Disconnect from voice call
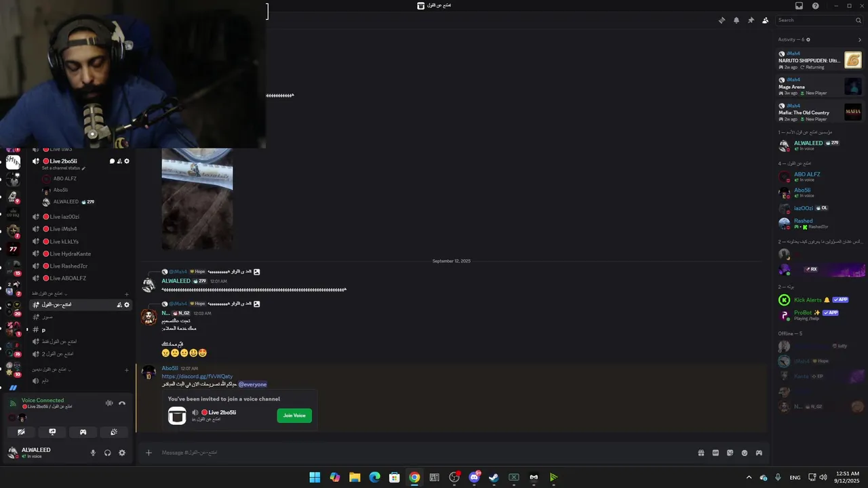Image resolution: width=868 pixels, height=488 pixels. 122,403
